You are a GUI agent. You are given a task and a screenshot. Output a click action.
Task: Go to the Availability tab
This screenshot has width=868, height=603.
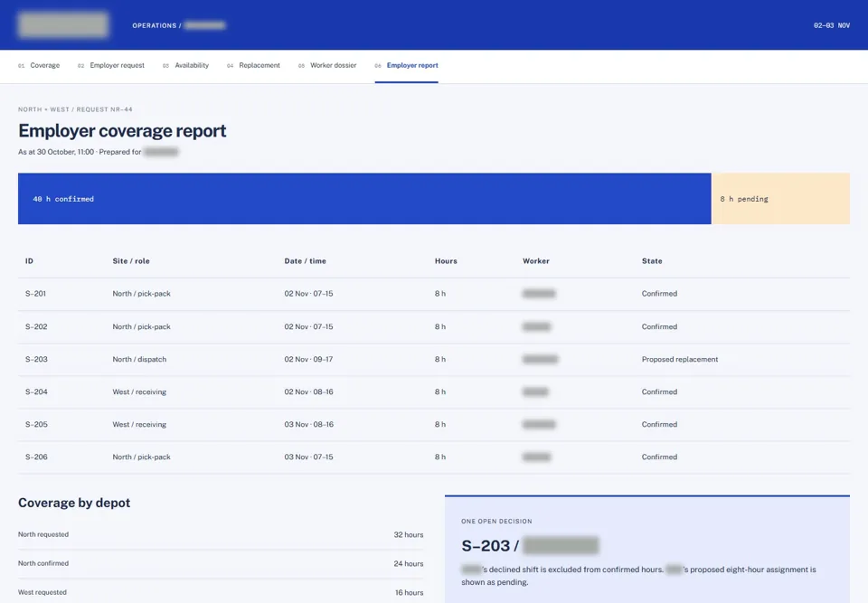(185, 65)
